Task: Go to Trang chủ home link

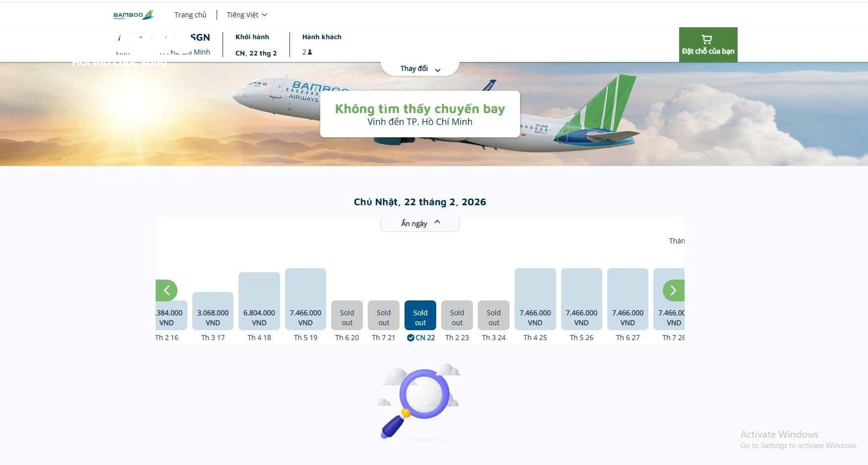Action: click(x=190, y=15)
